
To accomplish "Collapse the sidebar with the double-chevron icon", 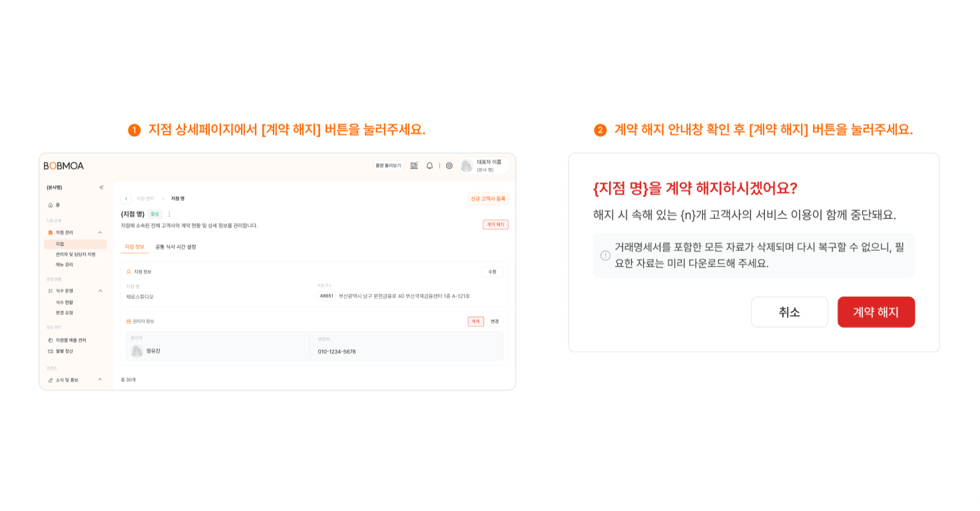I will pyautogui.click(x=101, y=188).
